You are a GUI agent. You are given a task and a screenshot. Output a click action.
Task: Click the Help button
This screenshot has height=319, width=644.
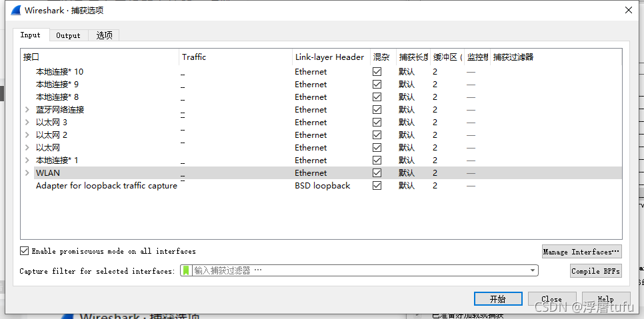(605, 299)
